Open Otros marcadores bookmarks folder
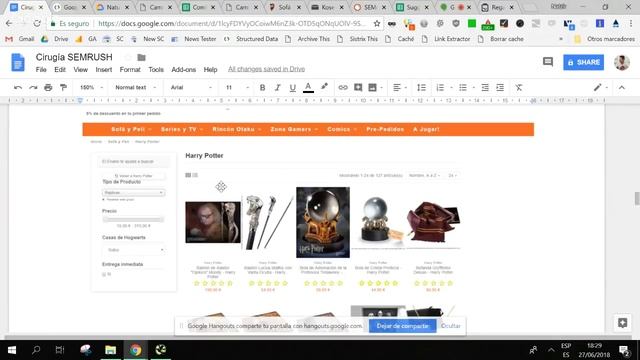Viewport: 640px width, 360px height. (x=604, y=39)
